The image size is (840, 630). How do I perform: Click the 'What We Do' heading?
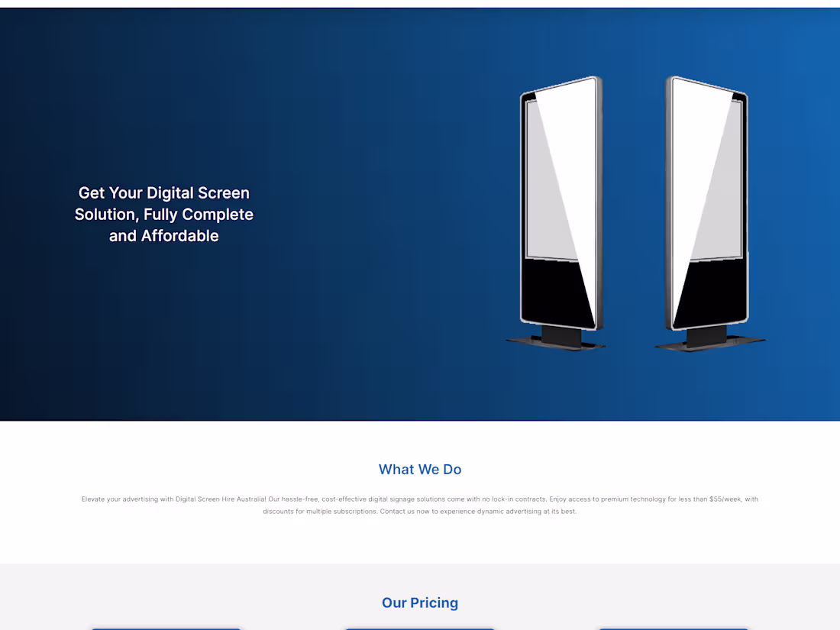click(x=420, y=470)
